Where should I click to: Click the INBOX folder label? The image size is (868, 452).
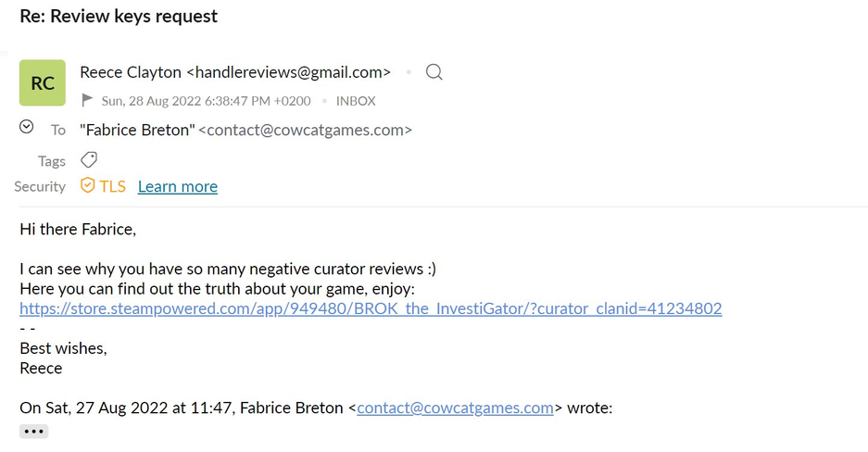[356, 101]
